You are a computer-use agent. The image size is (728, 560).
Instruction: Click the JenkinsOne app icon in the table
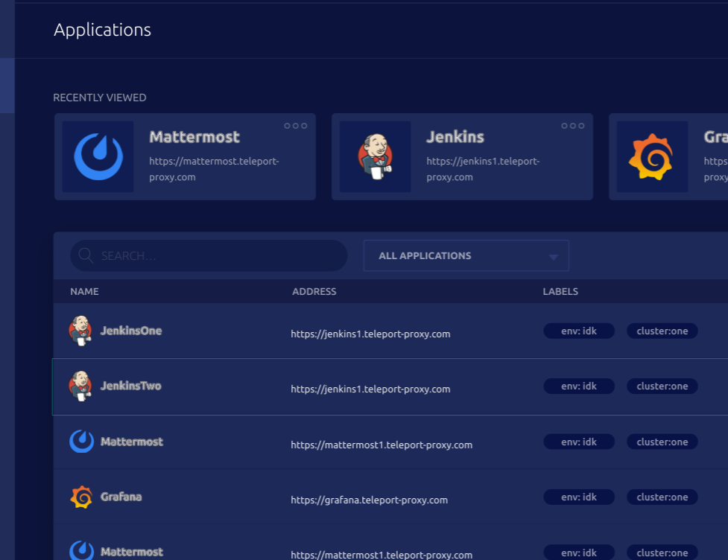(81, 331)
